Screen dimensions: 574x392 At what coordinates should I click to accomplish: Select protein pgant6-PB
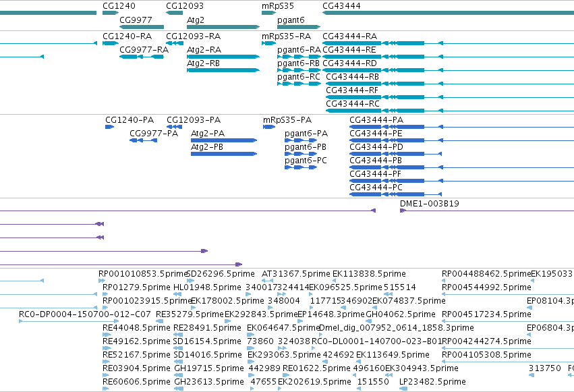(x=306, y=147)
